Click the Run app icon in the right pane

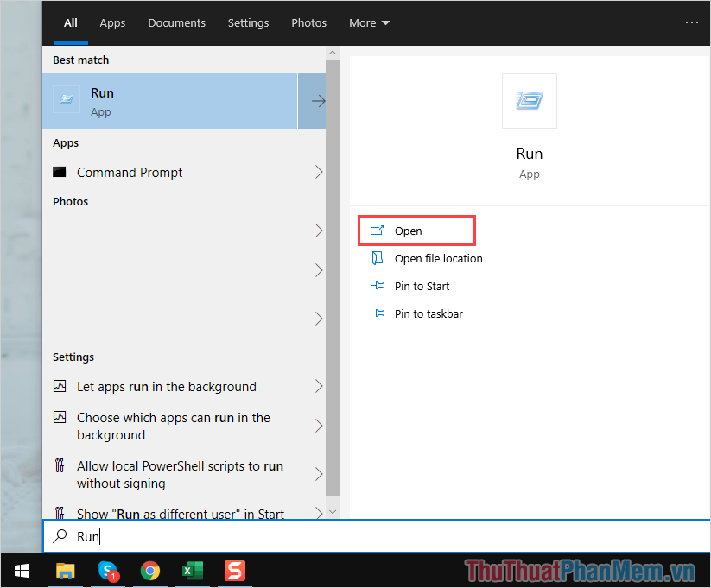click(x=529, y=101)
